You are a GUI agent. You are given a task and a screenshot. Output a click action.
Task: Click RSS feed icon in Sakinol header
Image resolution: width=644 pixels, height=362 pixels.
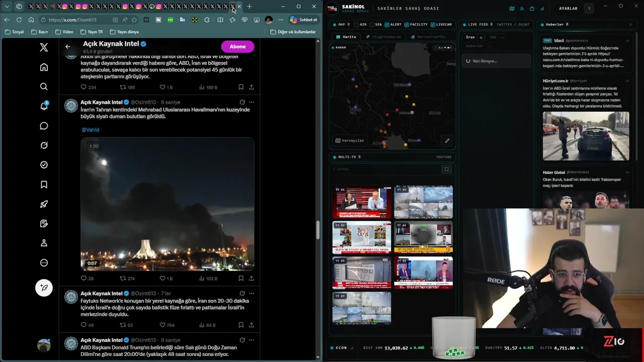(x=522, y=9)
